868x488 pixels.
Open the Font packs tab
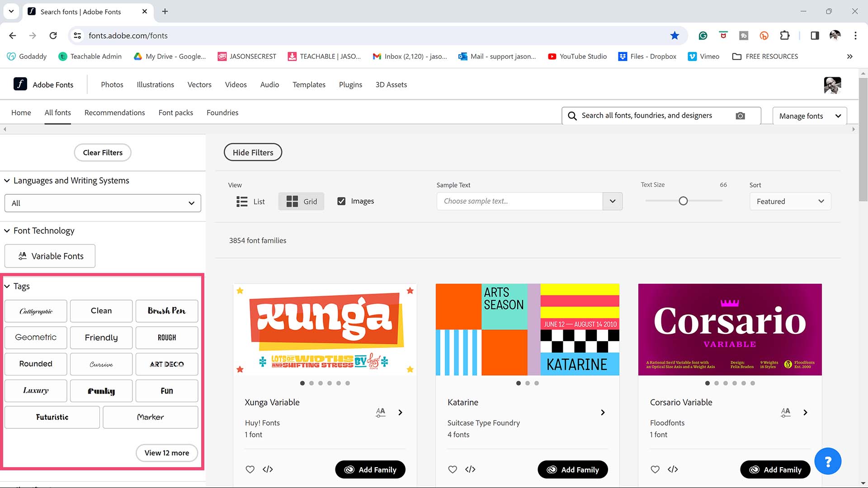coord(176,113)
